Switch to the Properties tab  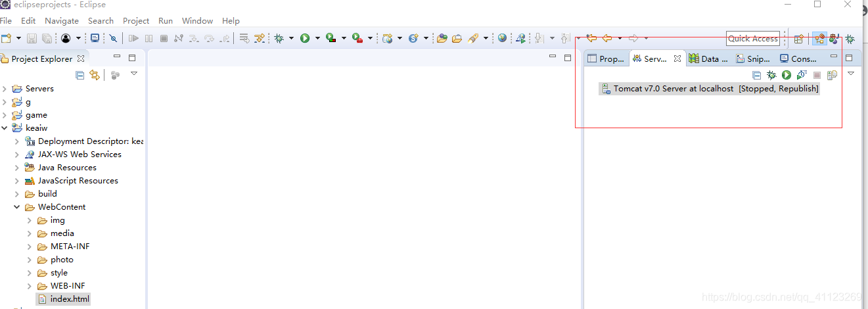click(606, 59)
